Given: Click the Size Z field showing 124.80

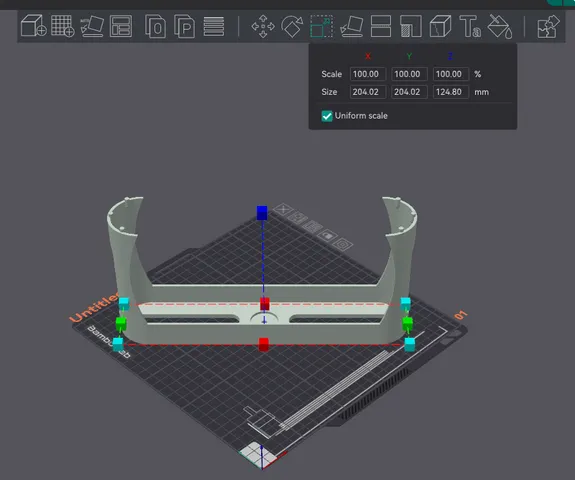Looking at the screenshot, I should [451, 92].
